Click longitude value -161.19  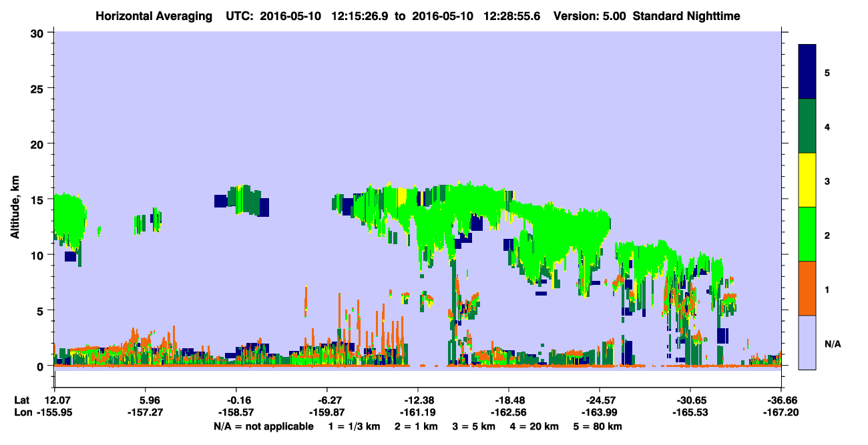click(417, 413)
